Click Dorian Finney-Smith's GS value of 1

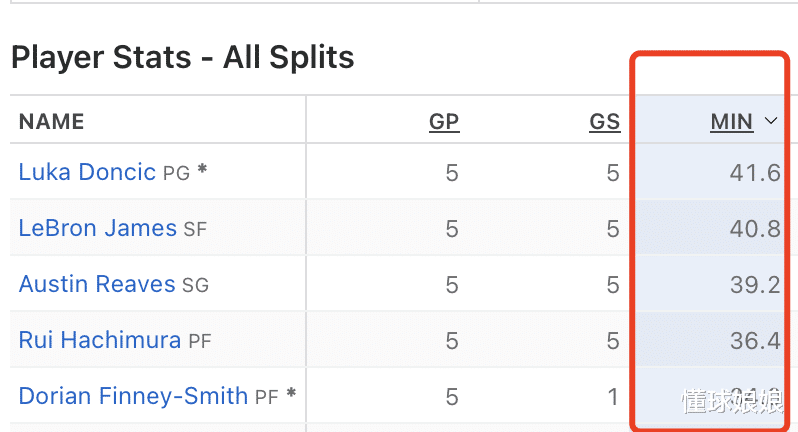pyautogui.click(x=613, y=397)
